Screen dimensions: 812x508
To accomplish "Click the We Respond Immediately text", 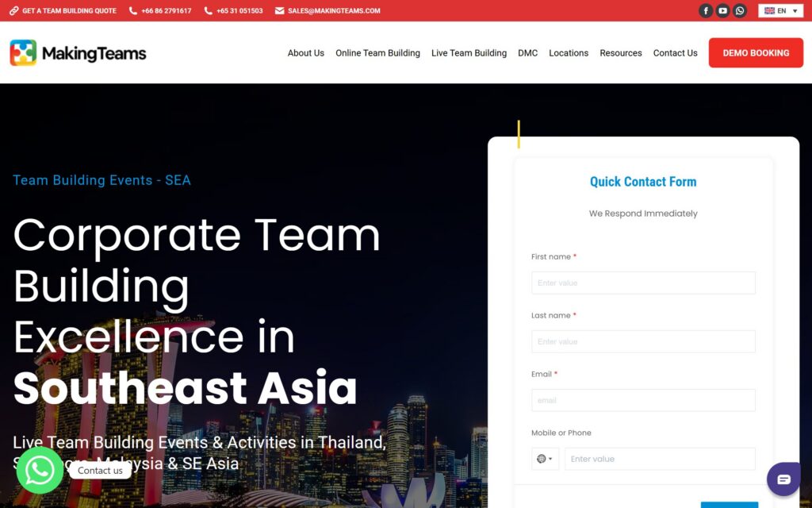I will click(x=643, y=213).
